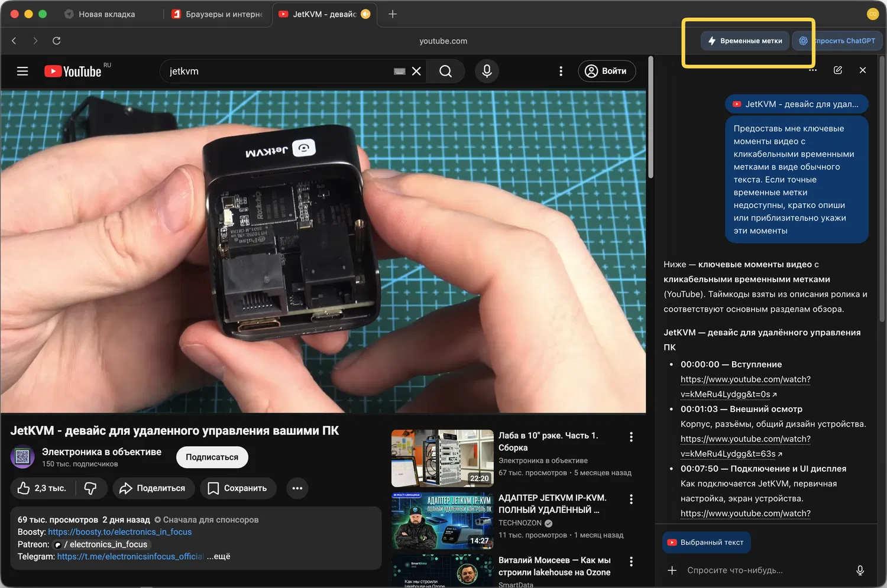887x588 pixels.
Task: Open the TECHNOZON channel link
Action: pos(520,523)
